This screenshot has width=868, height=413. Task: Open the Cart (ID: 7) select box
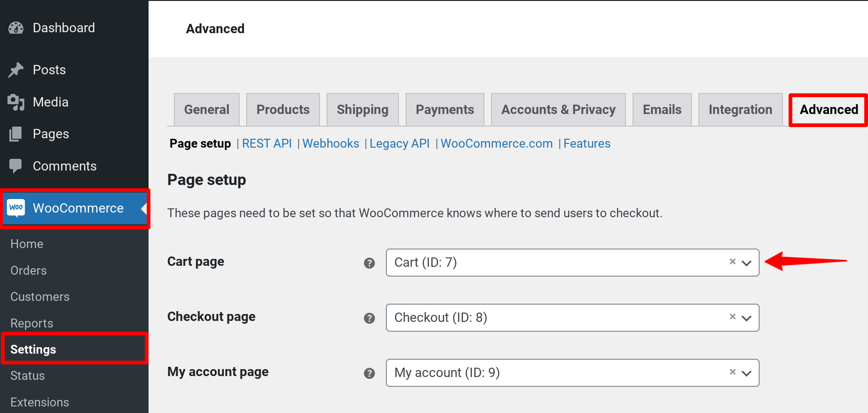pyautogui.click(x=572, y=263)
